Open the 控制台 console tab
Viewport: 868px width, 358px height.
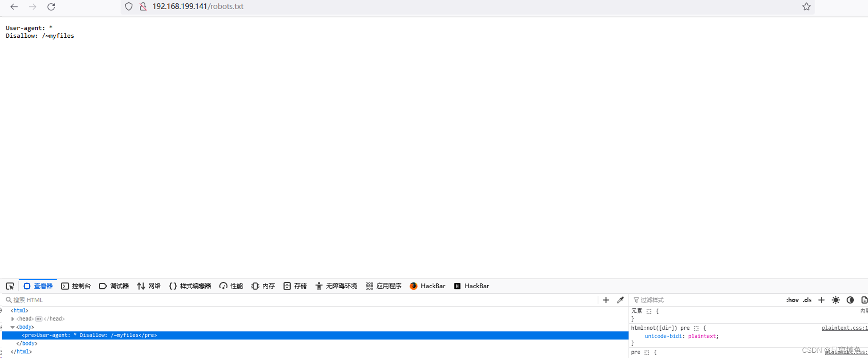76,286
